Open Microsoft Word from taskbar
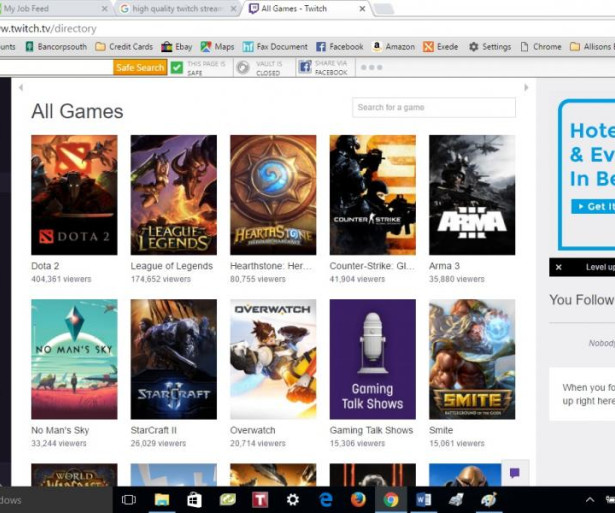This screenshot has height=513, width=615. (x=423, y=500)
